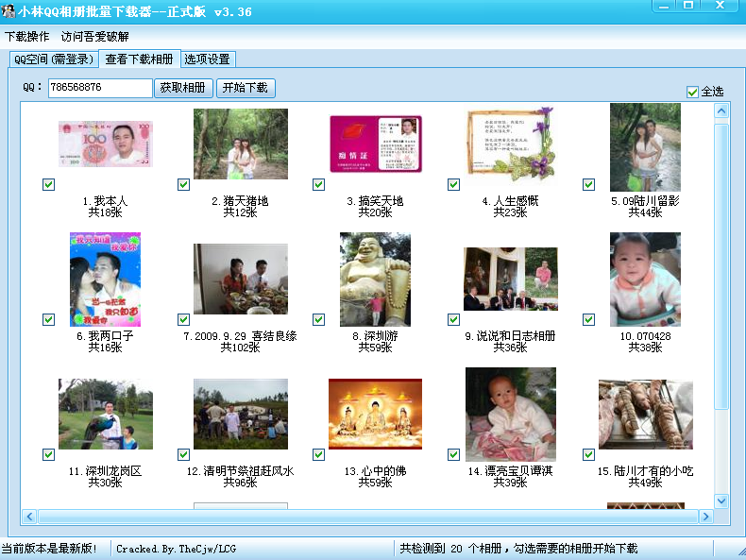This screenshot has width=746, height=560.
Task: Uncheck album 9. 说说和日志相册 checkbox
Action: (x=454, y=320)
